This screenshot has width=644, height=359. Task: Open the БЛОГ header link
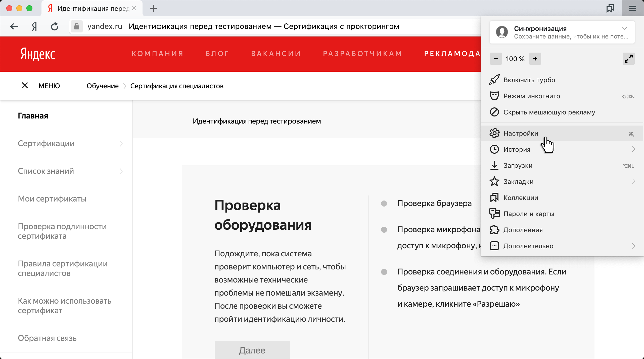click(217, 54)
